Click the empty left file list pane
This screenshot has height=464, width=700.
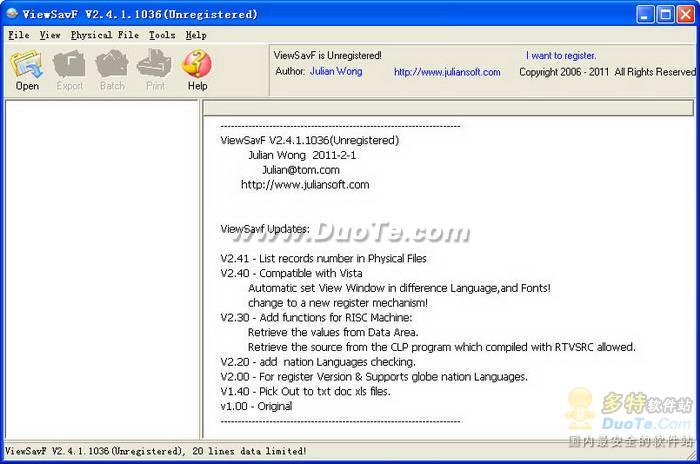coord(102,269)
